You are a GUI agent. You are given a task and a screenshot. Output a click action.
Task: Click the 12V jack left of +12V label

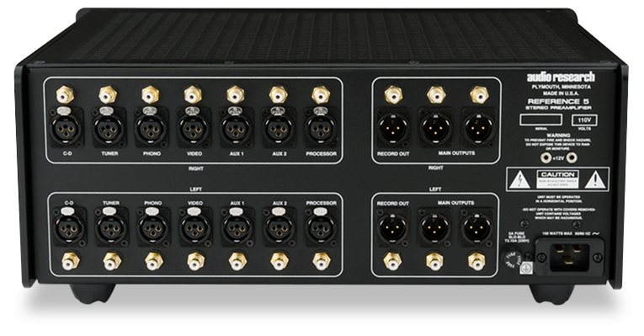(546, 157)
